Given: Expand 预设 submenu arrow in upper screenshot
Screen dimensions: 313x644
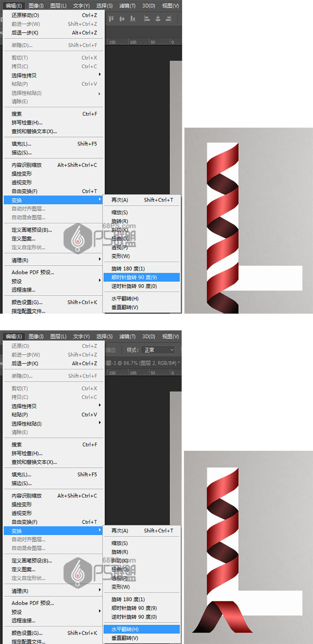Looking at the screenshot, I should pos(99,281).
